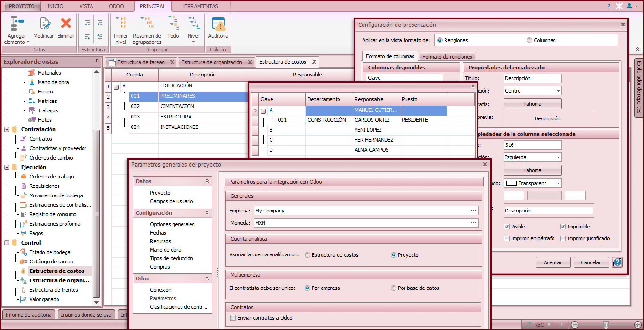Select Por empresa radio option
Viewport: 644px width, 330px height.
pyautogui.click(x=307, y=288)
